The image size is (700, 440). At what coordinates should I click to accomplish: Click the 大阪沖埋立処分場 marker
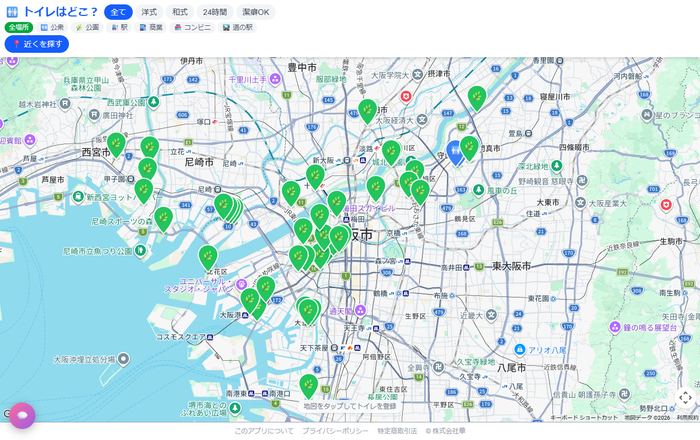pos(123,359)
